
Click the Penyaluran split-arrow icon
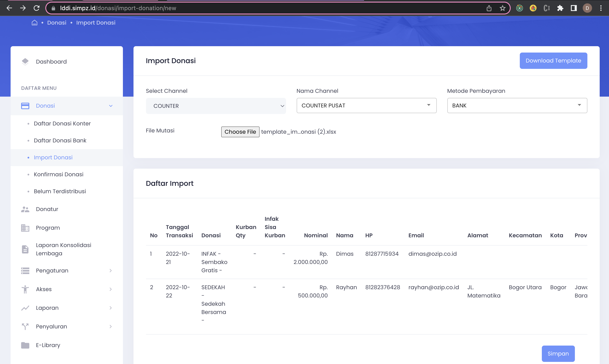pos(25,326)
